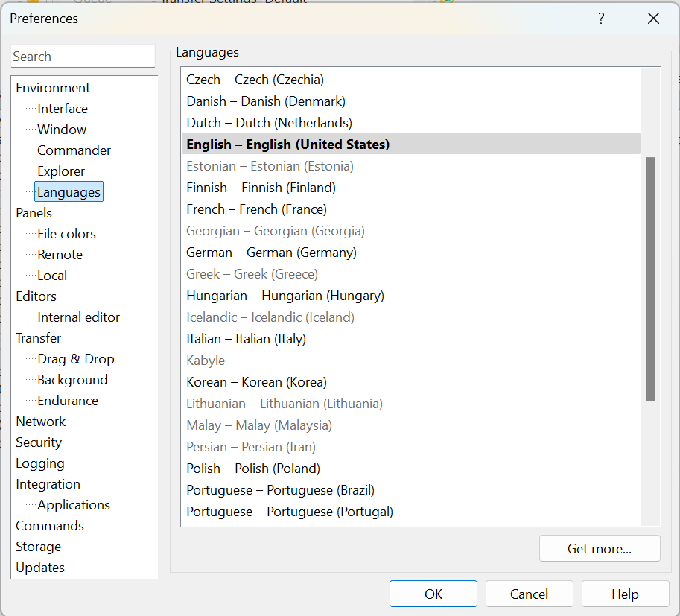
Task: Pick Korean – Korean (Korea) language
Action: click(x=256, y=382)
